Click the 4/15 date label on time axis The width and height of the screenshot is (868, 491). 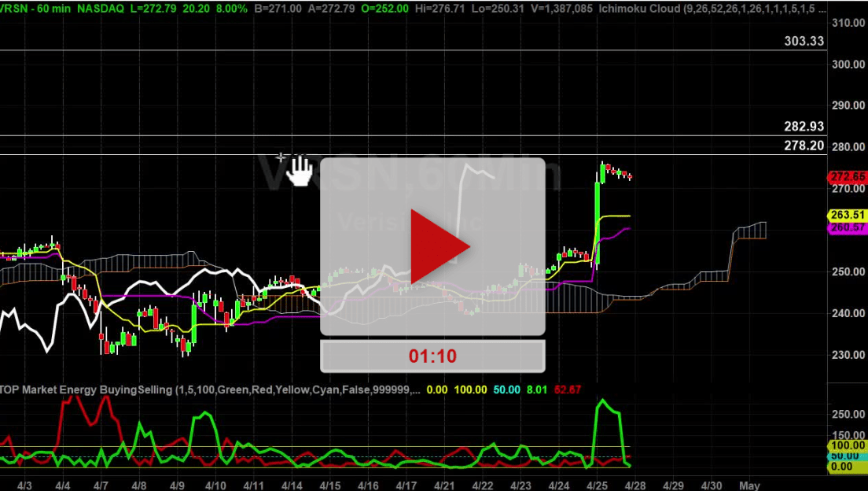330,485
